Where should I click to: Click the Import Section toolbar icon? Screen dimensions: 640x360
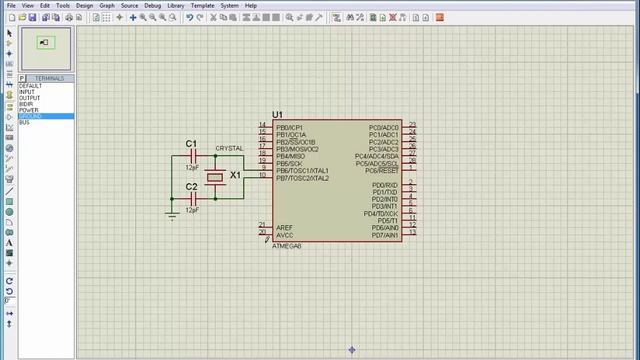[46, 18]
